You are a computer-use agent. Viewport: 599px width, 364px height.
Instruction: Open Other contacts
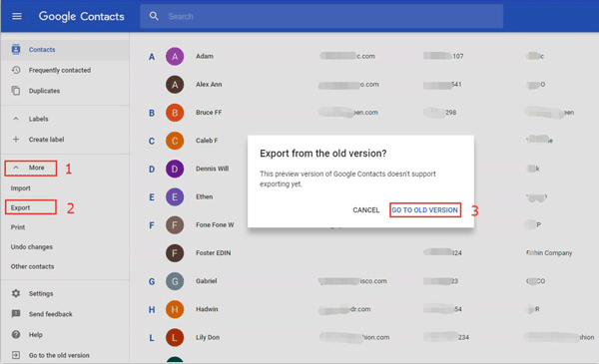coord(33,266)
